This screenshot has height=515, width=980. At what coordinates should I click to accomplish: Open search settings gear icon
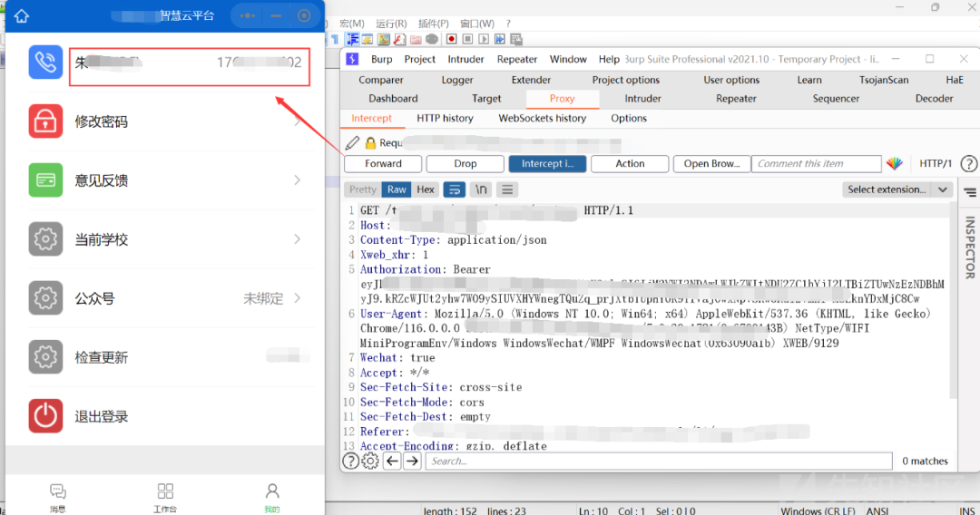370,462
